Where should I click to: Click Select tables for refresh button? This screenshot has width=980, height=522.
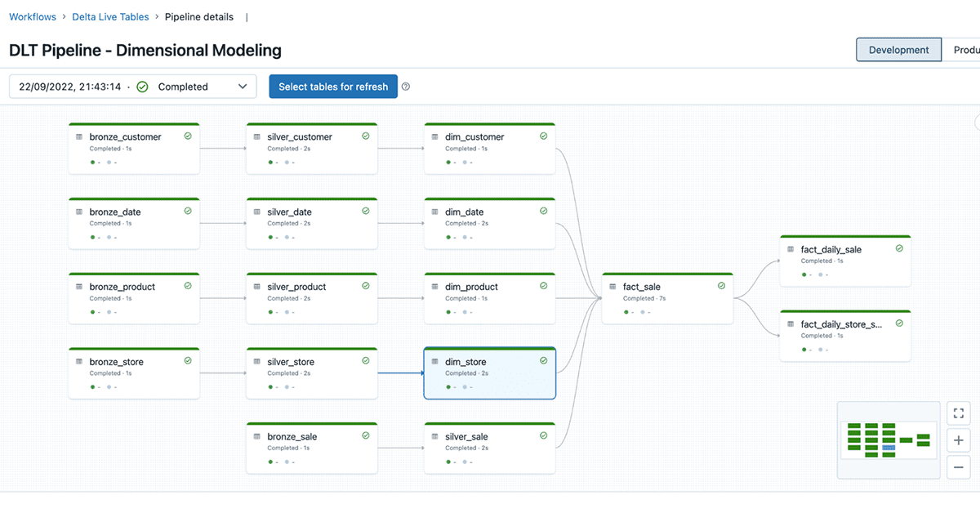pos(333,87)
